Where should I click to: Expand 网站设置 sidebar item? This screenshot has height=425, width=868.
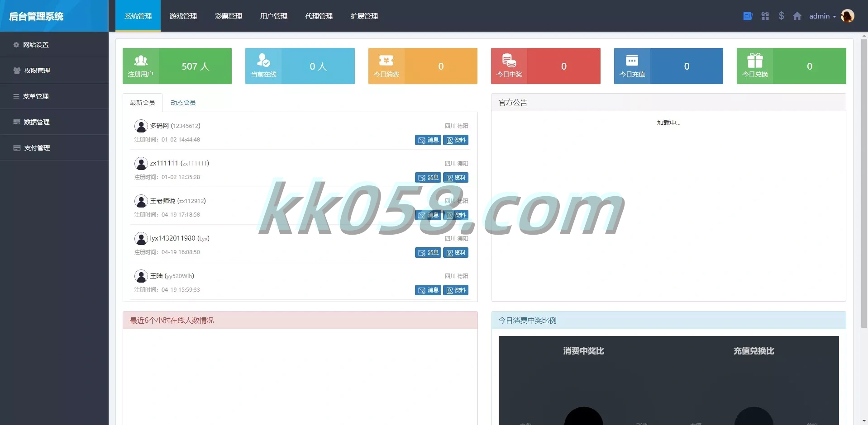(54, 45)
